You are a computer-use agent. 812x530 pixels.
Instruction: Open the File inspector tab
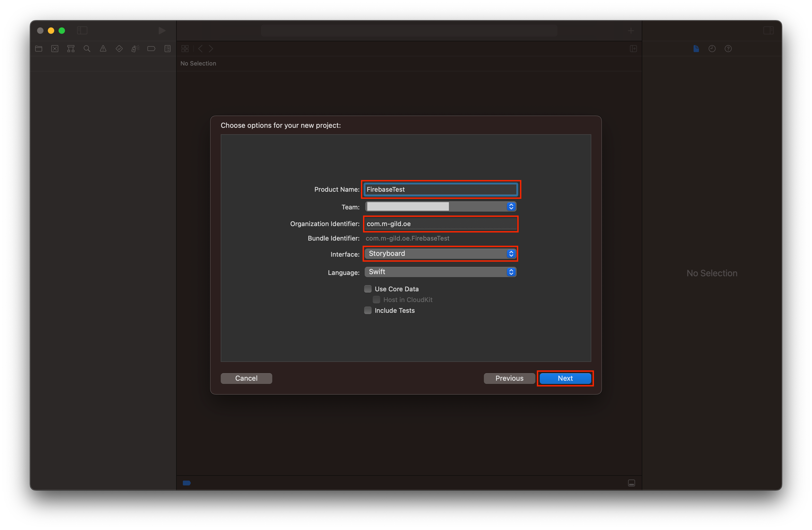[x=696, y=49]
